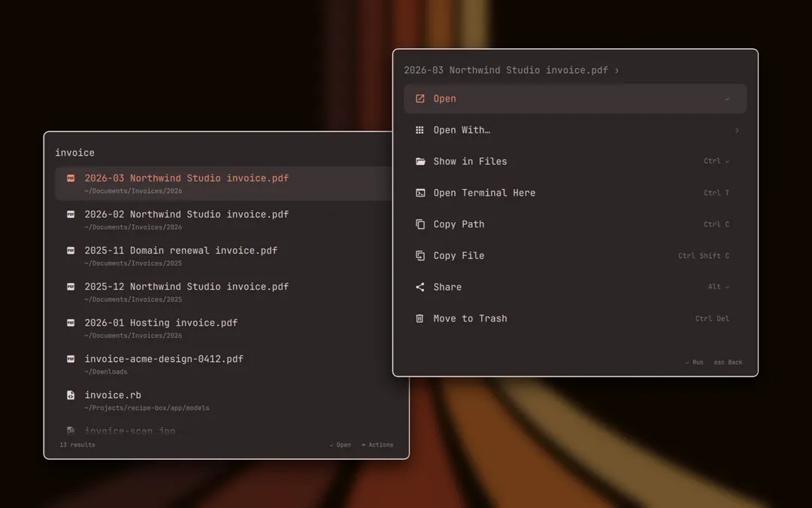Click PDF icon of 2026-03 Northwind invoice
812x508 pixels.
(71, 178)
